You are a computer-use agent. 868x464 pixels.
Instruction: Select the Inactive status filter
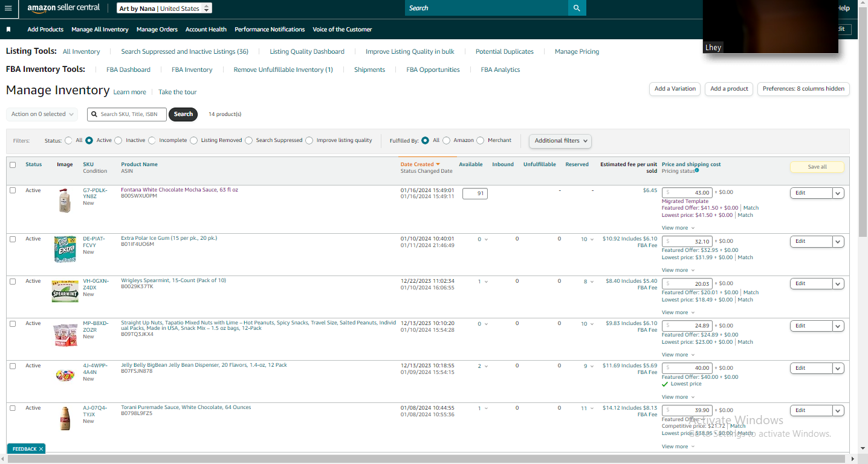[x=118, y=140]
